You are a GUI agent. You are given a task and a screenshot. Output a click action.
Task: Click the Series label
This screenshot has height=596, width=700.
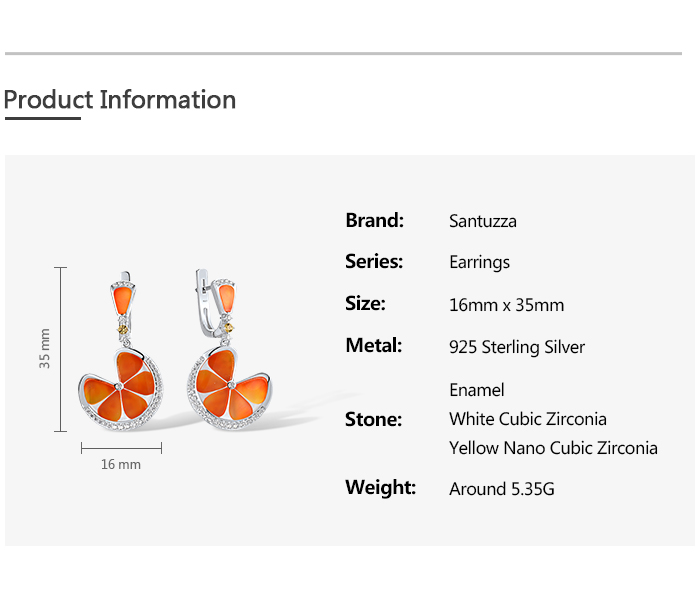click(x=374, y=262)
